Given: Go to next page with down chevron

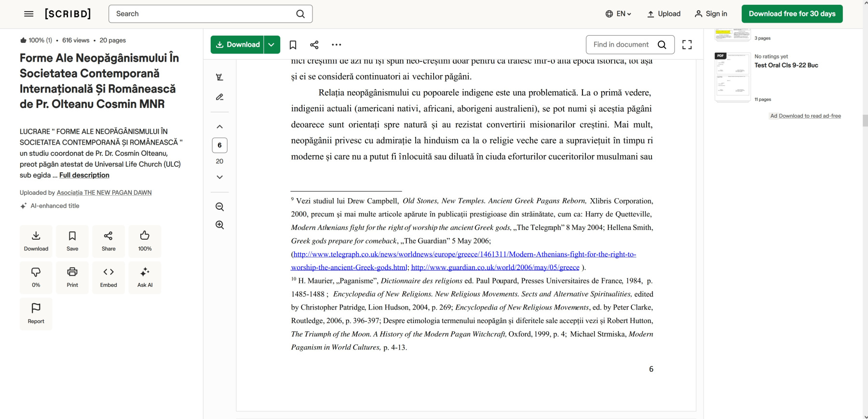Looking at the screenshot, I should pyautogui.click(x=219, y=177).
